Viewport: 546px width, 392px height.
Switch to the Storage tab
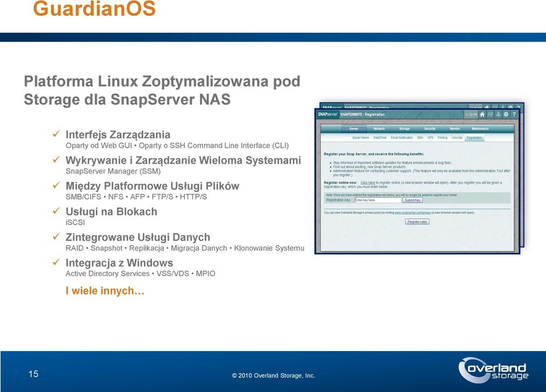tap(404, 129)
